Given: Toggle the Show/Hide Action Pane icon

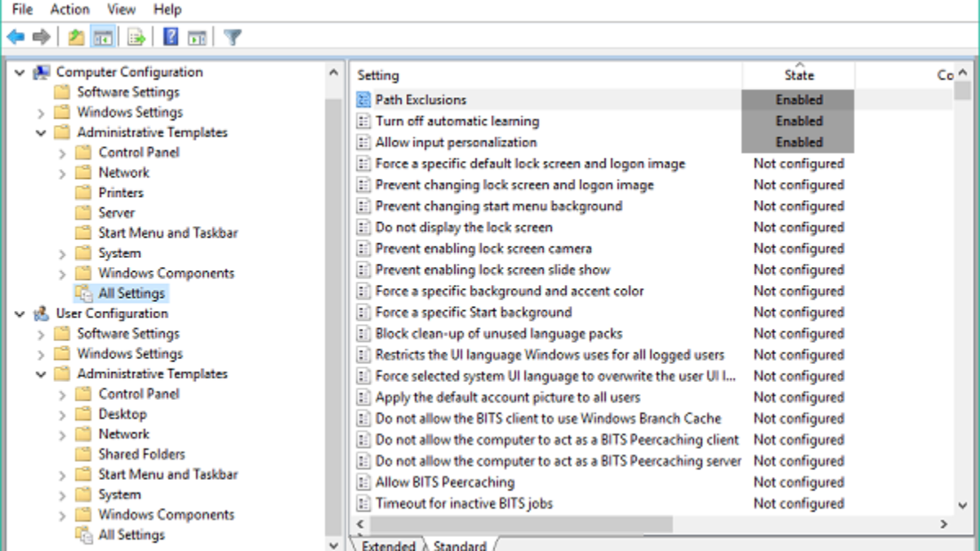Looking at the screenshot, I should [197, 37].
